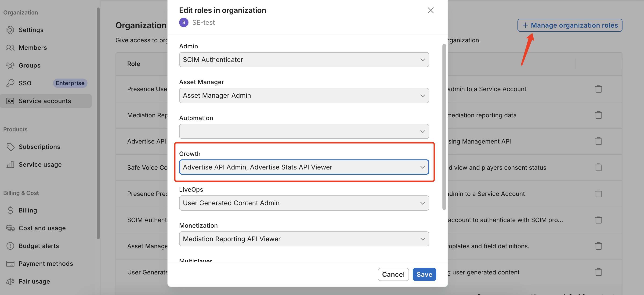Open Mediation Reporting API Viewer dropdown
Image resolution: width=644 pixels, height=295 pixels.
coord(304,239)
